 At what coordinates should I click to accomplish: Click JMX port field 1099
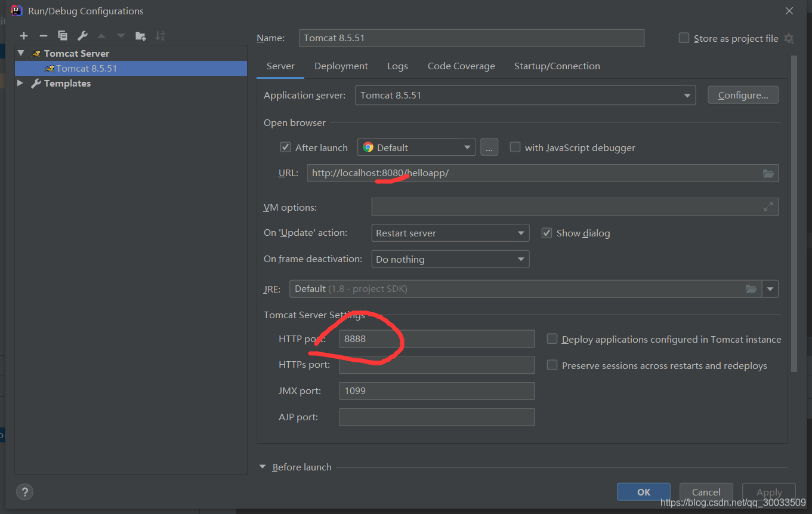tap(437, 391)
